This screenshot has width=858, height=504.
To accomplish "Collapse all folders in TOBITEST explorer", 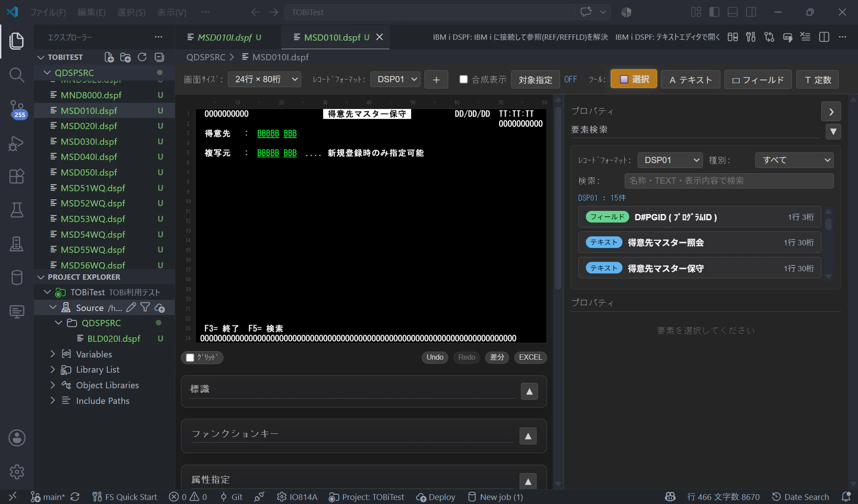I will (x=159, y=57).
